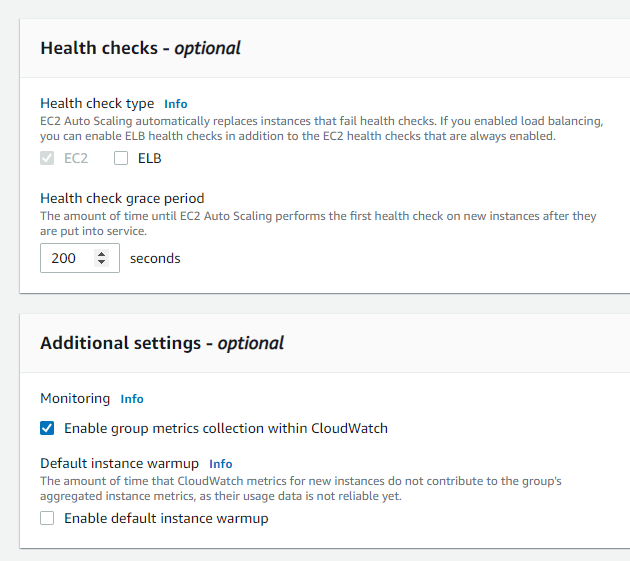Click the 'Enable default instance warmup' label

[x=166, y=518]
